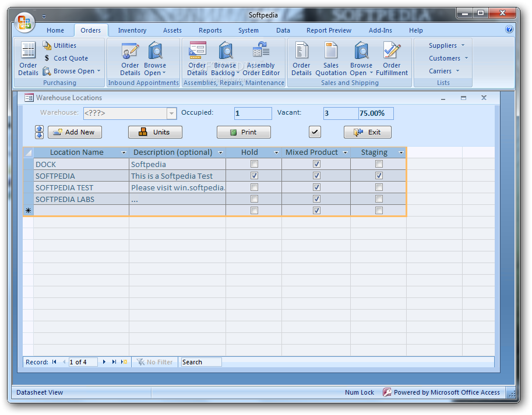Viewport: 532px width, 415px height.
Task: Click the Warehouse Locations form icon
Action: coord(29,98)
